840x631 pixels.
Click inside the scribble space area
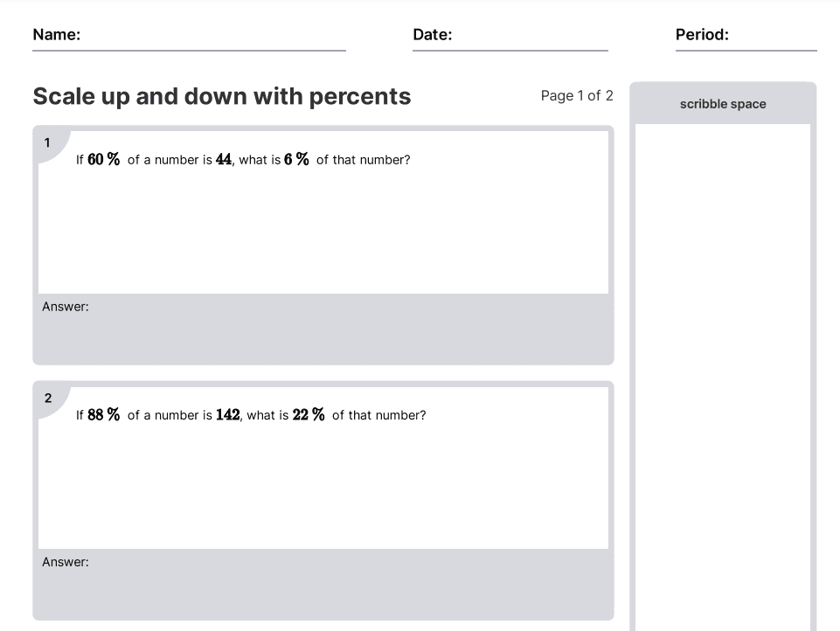[723, 377]
